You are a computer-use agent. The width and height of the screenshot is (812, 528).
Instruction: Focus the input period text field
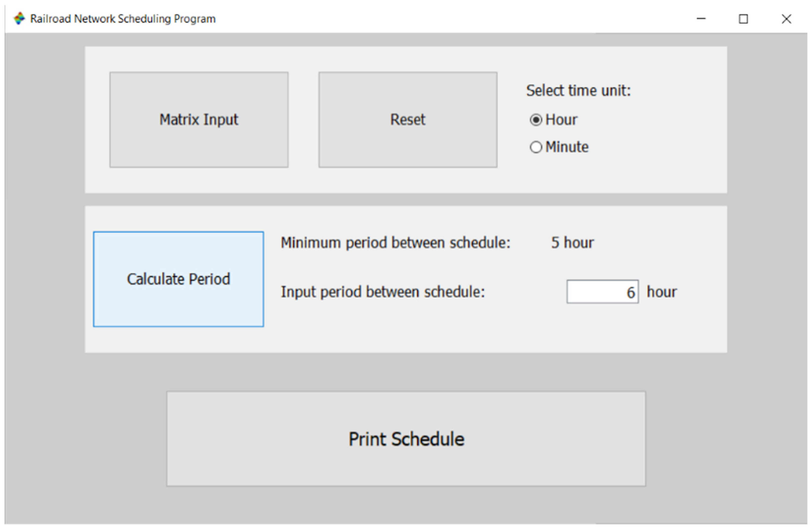coord(602,292)
